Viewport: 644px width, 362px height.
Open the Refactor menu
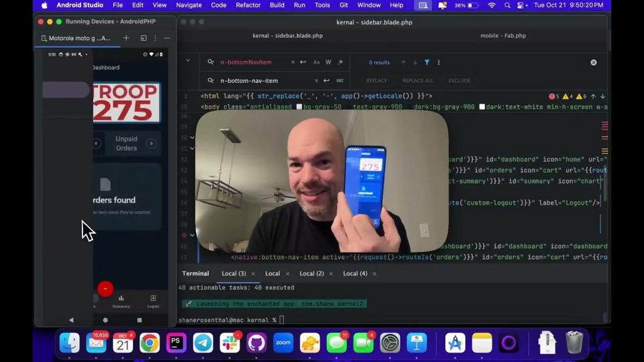pyautogui.click(x=248, y=5)
